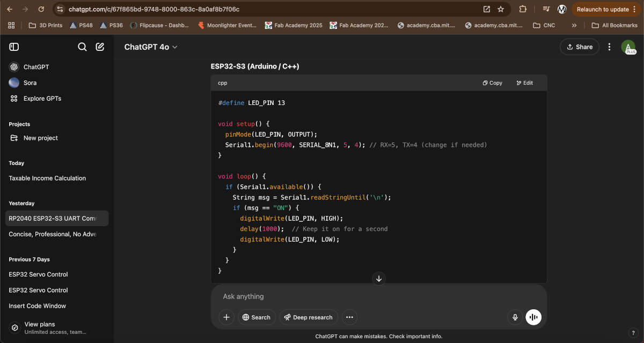Open the CNC bookmark folder
Screen dimensions: 644x343
[x=544, y=25]
